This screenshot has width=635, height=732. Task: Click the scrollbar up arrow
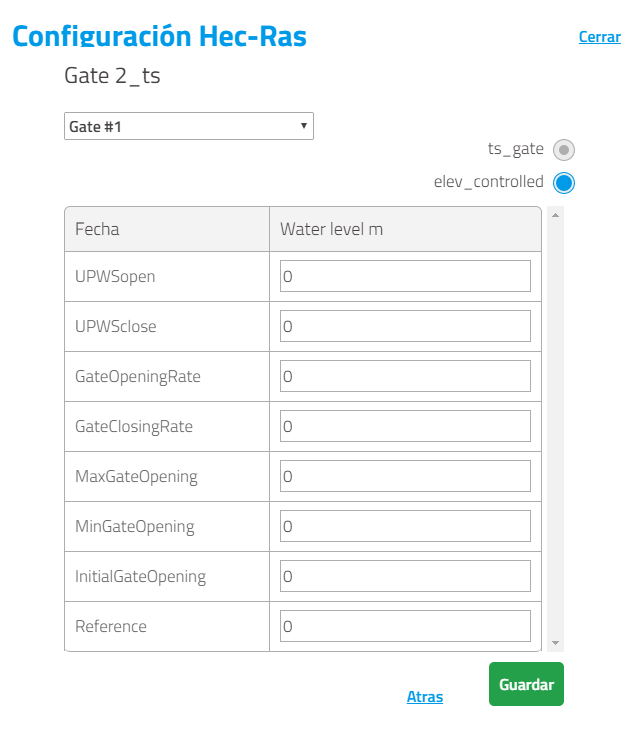555,215
